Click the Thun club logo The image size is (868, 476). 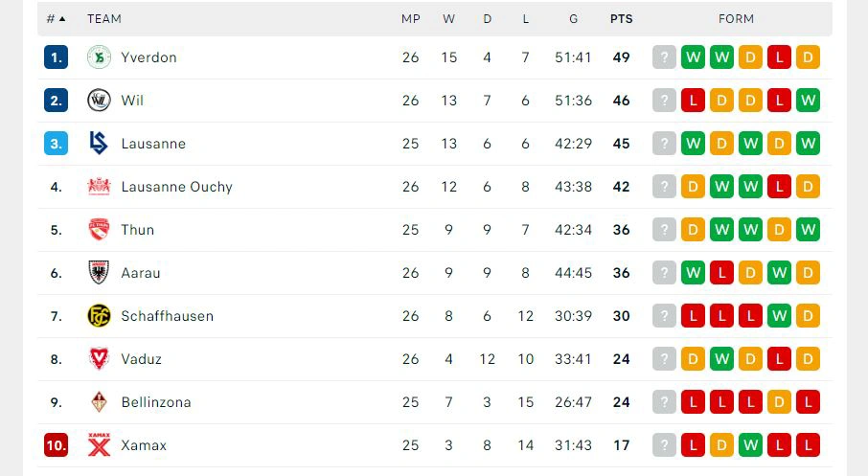(99, 230)
